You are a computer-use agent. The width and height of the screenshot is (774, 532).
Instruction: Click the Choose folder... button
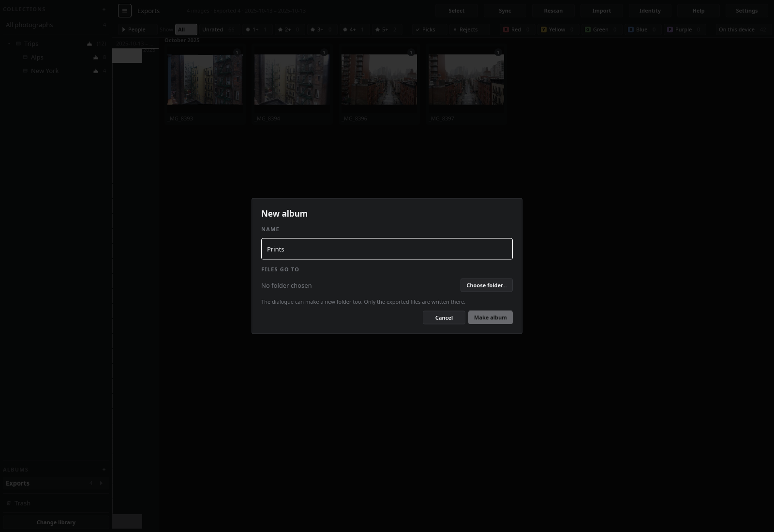point(486,285)
